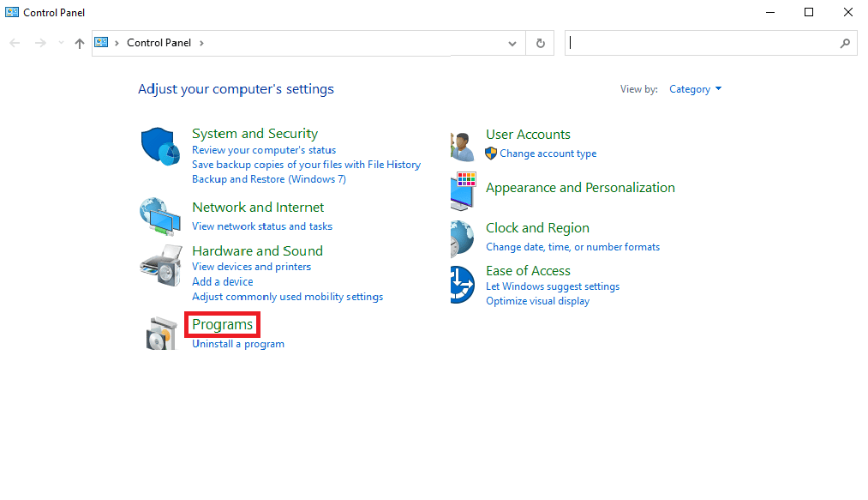Click Let Windows suggest settings
The height and width of the screenshot is (500, 868).
[553, 286]
